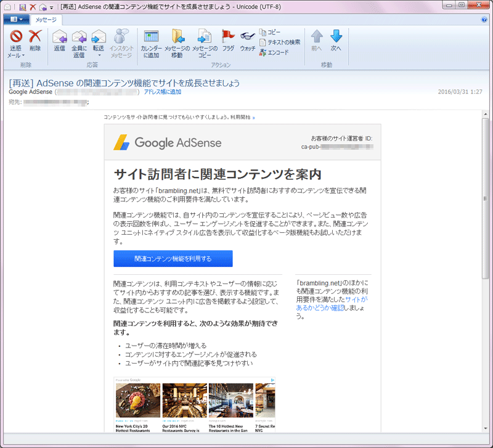This screenshot has width=493, height=448.
Task: Open テキストの検索 text search
Action: click(280, 42)
